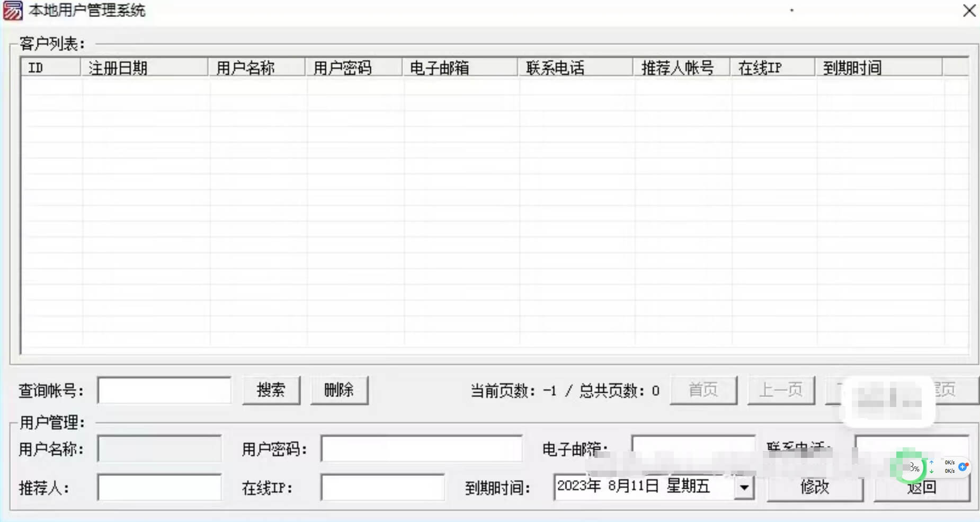
Task: Focus the 联系电话 input field
Action: (x=912, y=448)
